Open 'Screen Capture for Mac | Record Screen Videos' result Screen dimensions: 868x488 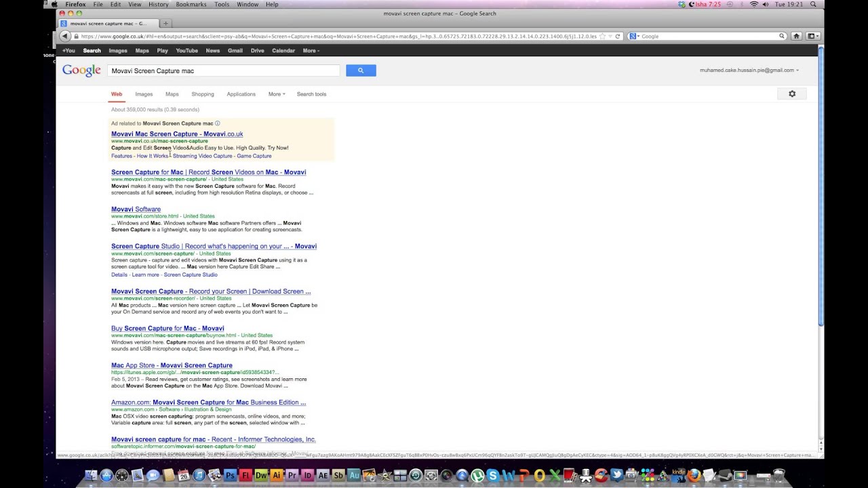click(x=208, y=172)
